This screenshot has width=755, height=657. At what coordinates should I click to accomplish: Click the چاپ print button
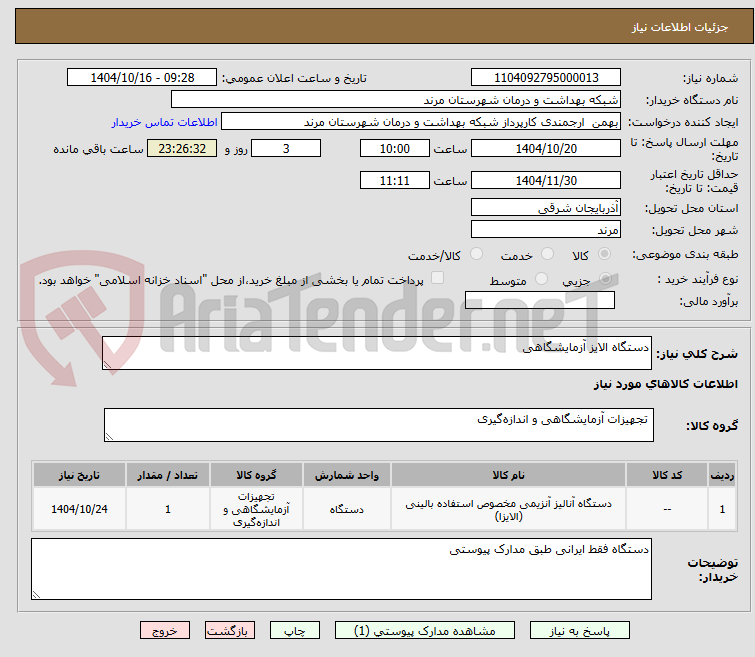[x=295, y=631]
